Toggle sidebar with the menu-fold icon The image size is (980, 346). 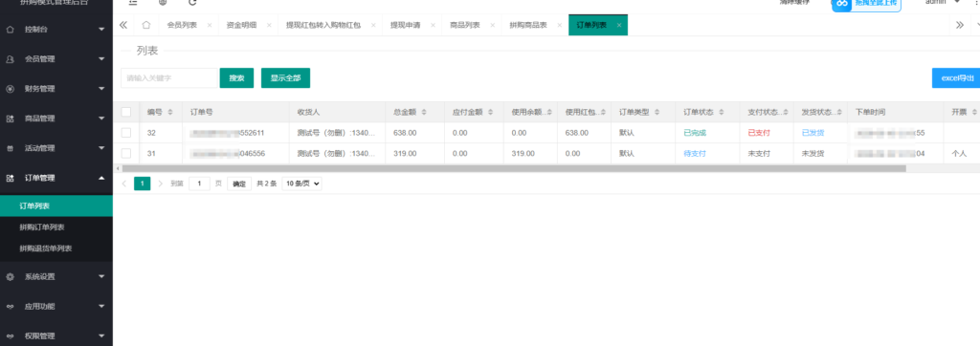(133, 3)
